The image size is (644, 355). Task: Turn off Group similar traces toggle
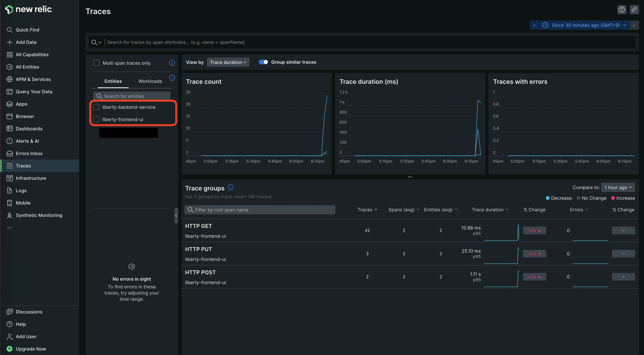click(263, 62)
